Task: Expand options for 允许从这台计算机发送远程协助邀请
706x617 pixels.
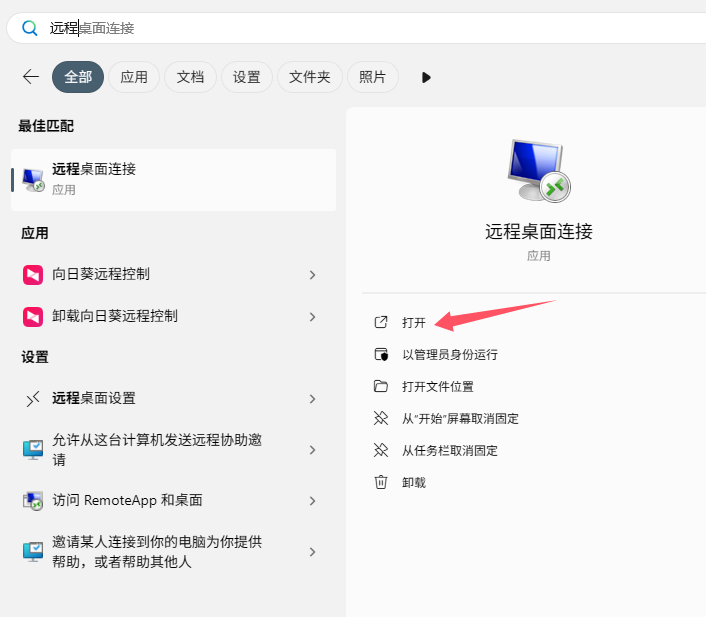Action: coord(312,450)
